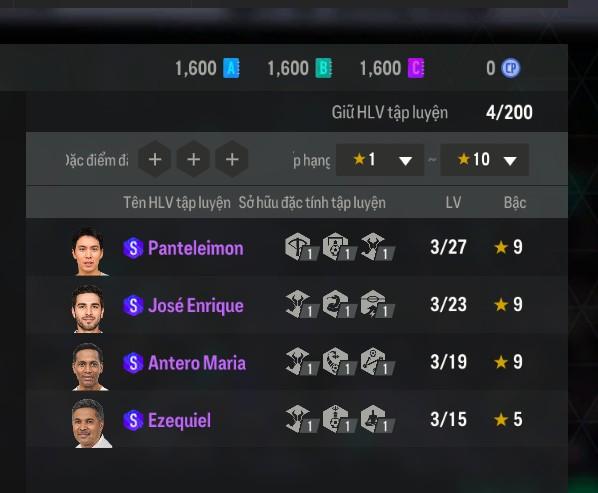Screen dimensions: 598x493
Task: Click the green B notebook currency icon
Action: pos(323,69)
